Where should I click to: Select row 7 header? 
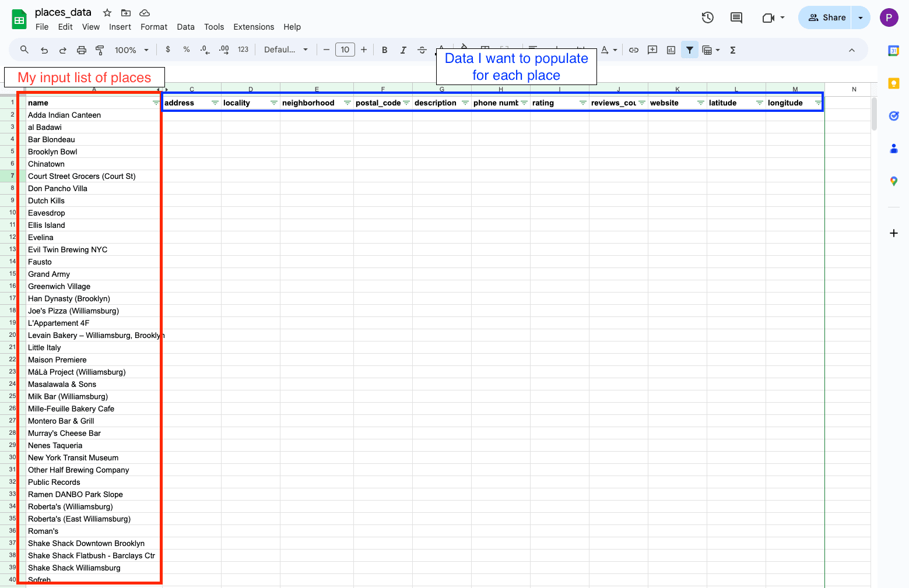click(x=12, y=176)
